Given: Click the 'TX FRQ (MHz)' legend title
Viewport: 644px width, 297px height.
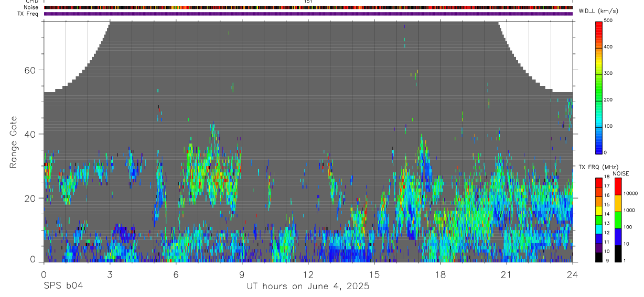Looking at the screenshot, I should 598,167.
